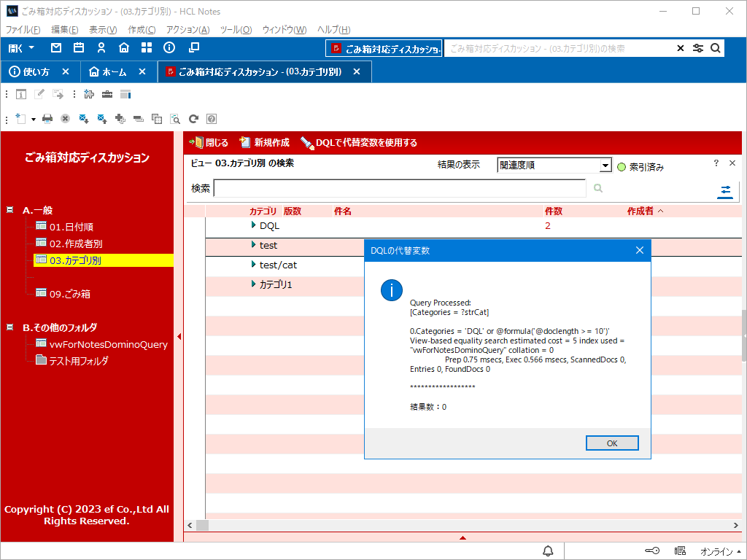Open the Contacts person icon
Image resolution: width=747 pixels, height=560 pixels.
[101, 48]
